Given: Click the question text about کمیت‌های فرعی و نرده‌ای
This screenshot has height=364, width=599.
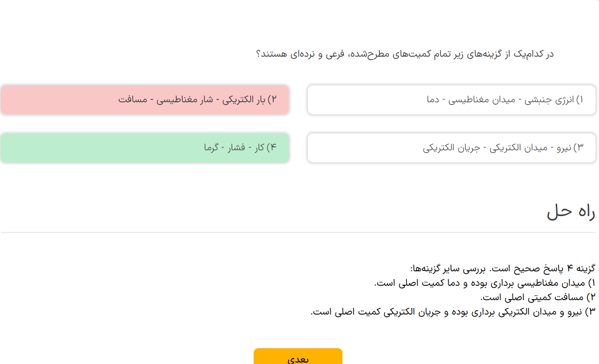Looking at the screenshot, I should pyautogui.click(x=405, y=53).
